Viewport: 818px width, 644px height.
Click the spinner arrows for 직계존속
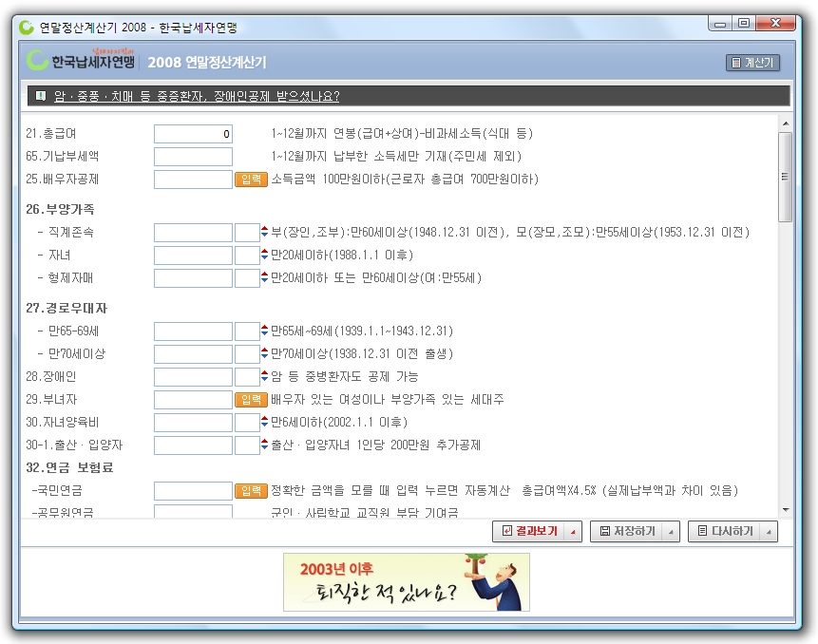click(x=264, y=232)
